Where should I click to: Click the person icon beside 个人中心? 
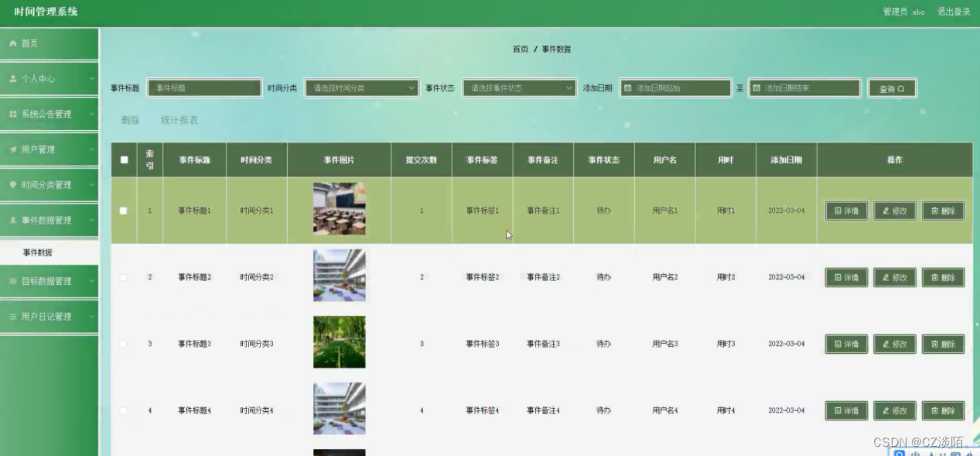point(13,79)
